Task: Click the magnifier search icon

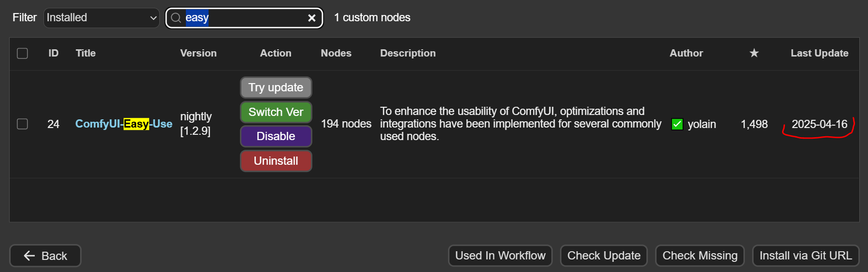Action: coord(176,18)
